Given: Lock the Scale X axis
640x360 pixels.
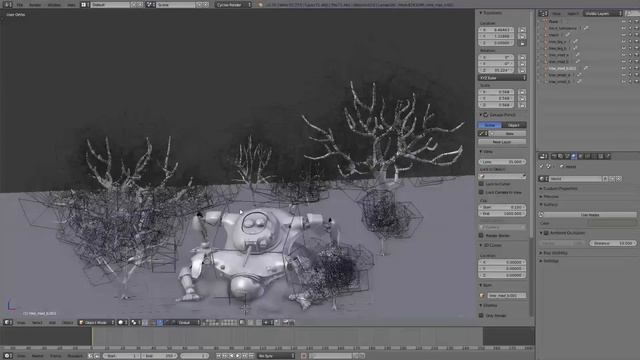Looking at the screenshot, I should [x=522, y=92].
